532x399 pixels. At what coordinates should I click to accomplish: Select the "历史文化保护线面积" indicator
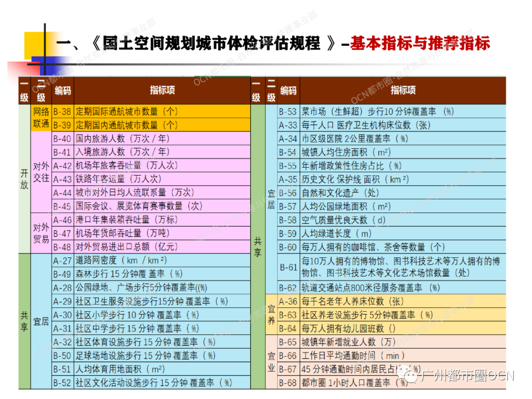pos(355,180)
